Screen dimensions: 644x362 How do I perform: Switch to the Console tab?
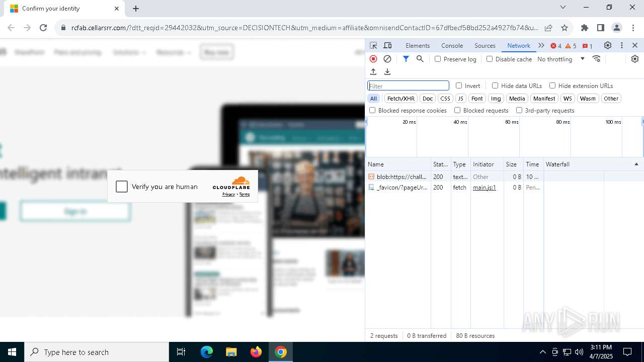click(452, 45)
